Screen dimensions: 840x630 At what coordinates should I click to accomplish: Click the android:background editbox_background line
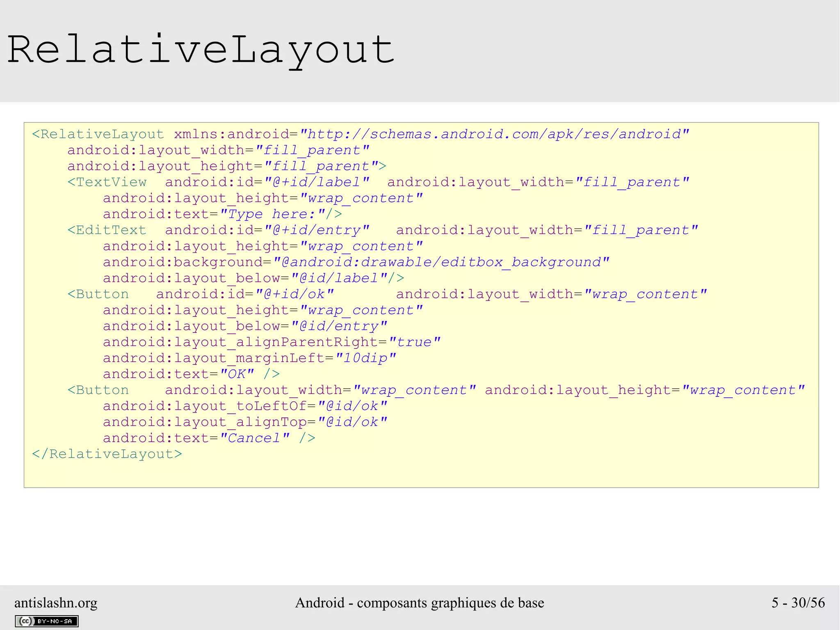(x=356, y=262)
